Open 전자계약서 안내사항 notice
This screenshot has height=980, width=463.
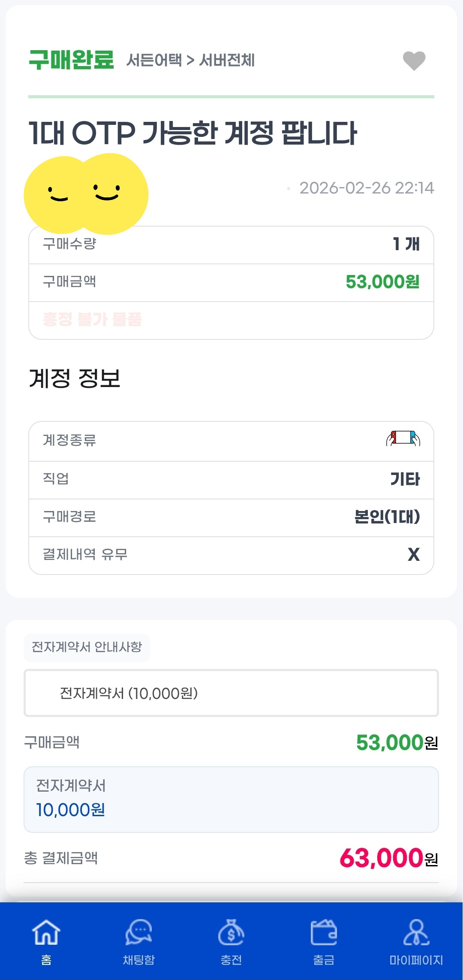pyautogui.click(x=87, y=647)
